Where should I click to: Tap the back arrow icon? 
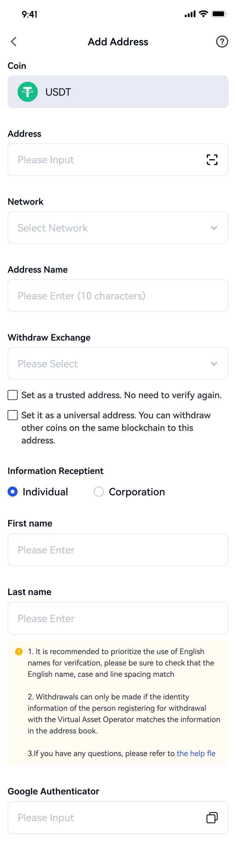point(14,42)
